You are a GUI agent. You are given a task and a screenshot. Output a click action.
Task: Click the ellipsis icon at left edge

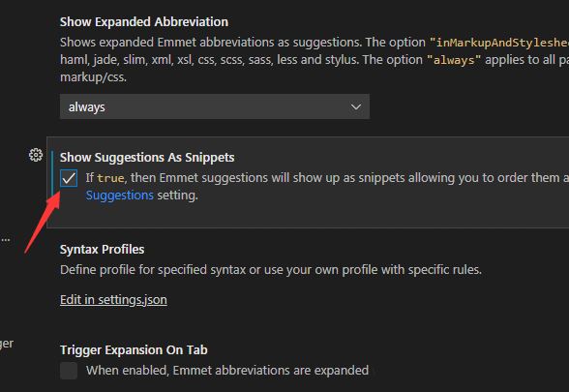tap(6, 240)
